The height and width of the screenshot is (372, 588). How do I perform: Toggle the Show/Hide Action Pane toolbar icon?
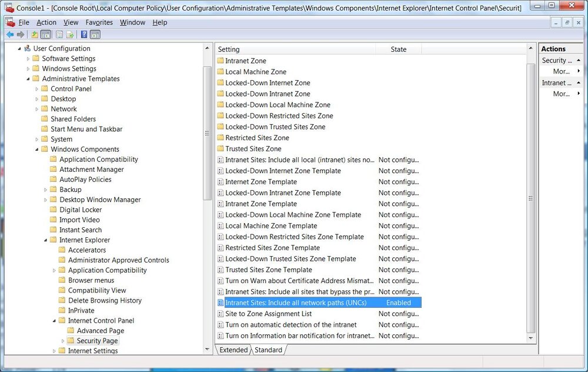pos(95,35)
